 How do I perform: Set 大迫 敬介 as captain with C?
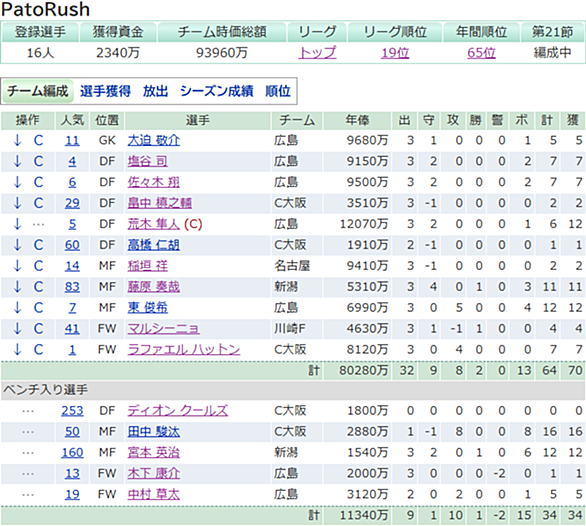tap(38, 141)
